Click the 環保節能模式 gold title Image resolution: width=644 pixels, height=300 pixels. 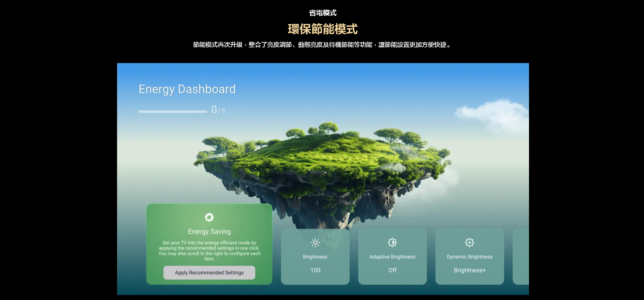pyautogui.click(x=322, y=29)
